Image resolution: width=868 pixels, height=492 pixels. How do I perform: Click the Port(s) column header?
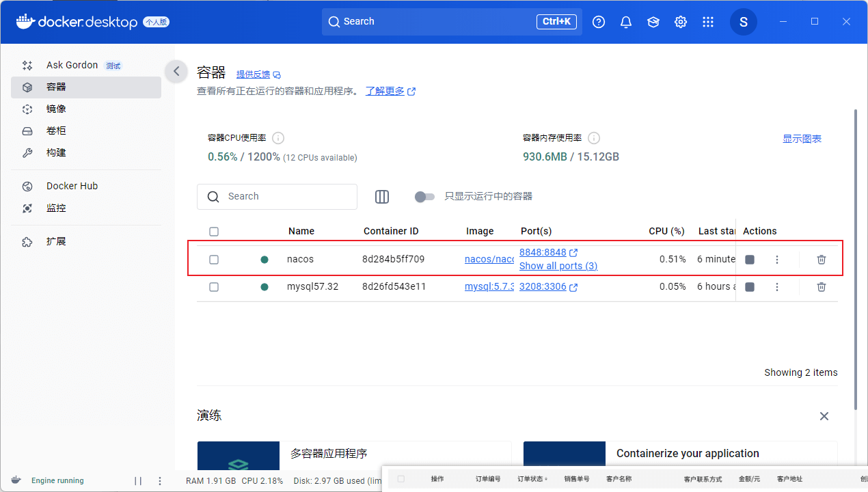(537, 232)
